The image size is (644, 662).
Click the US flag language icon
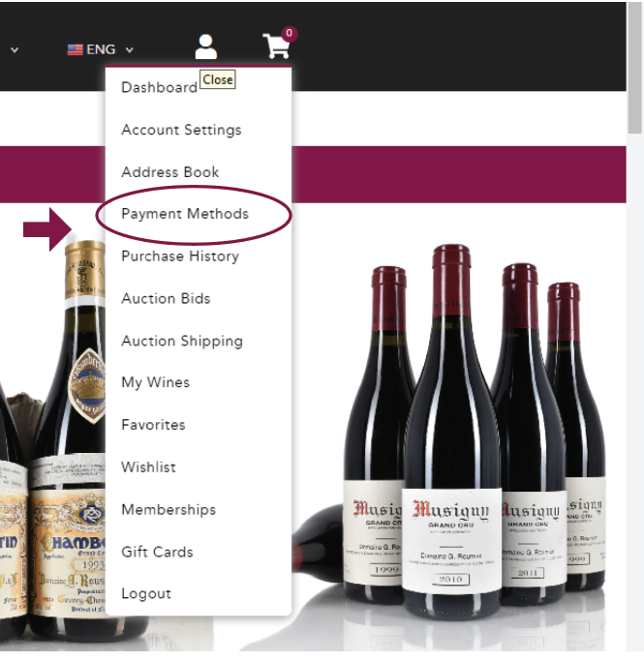point(75,49)
